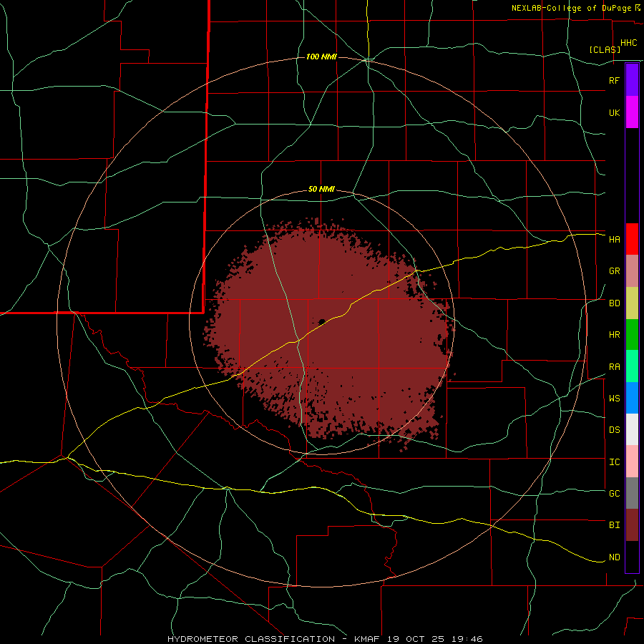This screenshot has height=644, width=644.
Task: Click the '50 NMI' range ring label
Action: click(321, 190)
